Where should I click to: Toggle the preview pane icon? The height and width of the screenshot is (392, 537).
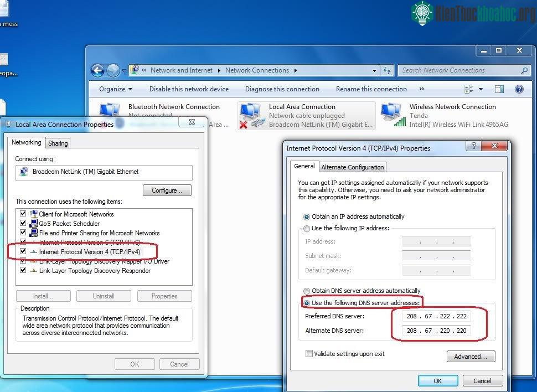click(x=499, y=89)
